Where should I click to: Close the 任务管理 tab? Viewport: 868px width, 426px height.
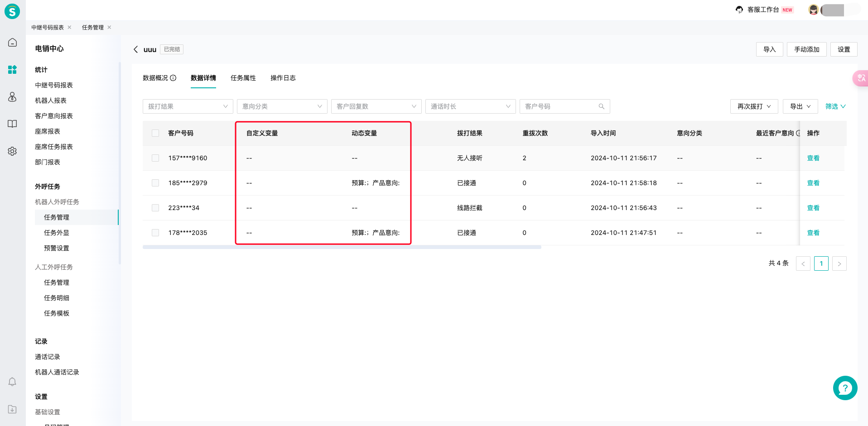pos(109,27)
